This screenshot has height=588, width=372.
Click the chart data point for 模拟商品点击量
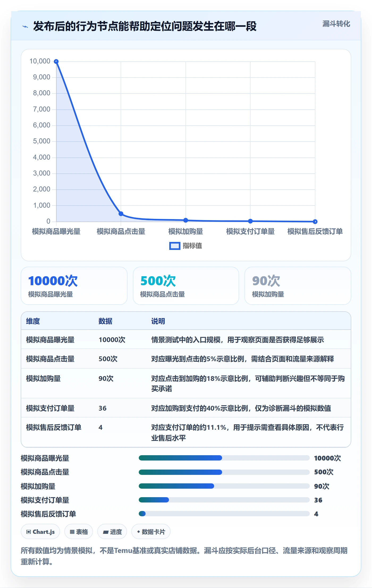pyautogui.click(x=121, y=214)
